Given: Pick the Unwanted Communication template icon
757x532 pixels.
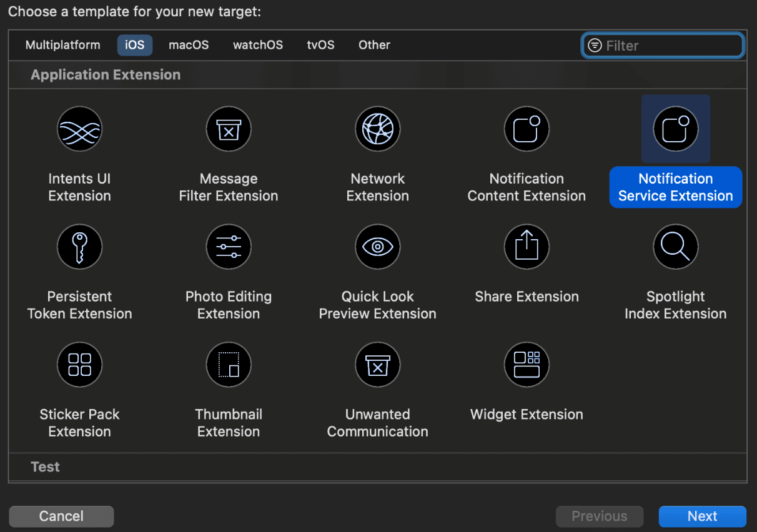Looking at the screenshot, I should pos(377,365).
